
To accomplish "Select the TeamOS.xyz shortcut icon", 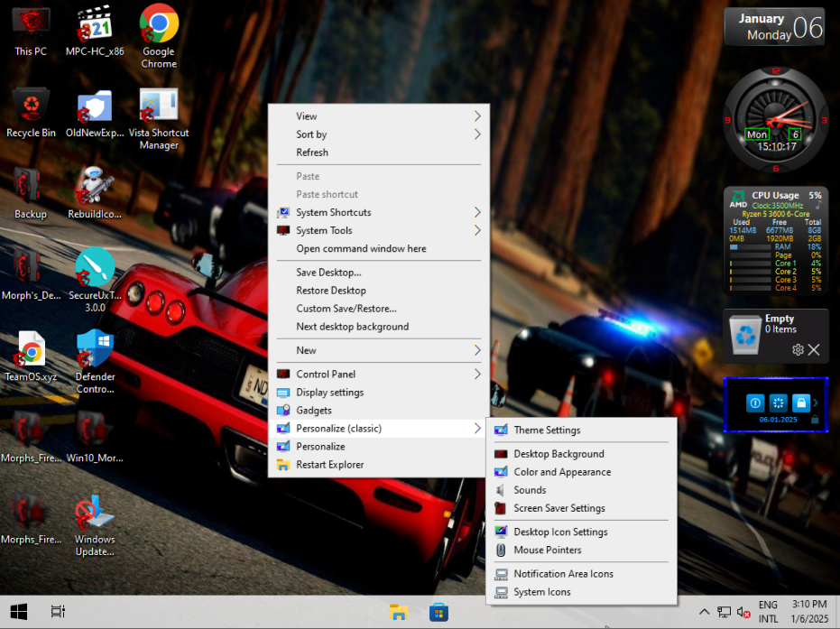I will pyautogui.click(x=31, y=356).
